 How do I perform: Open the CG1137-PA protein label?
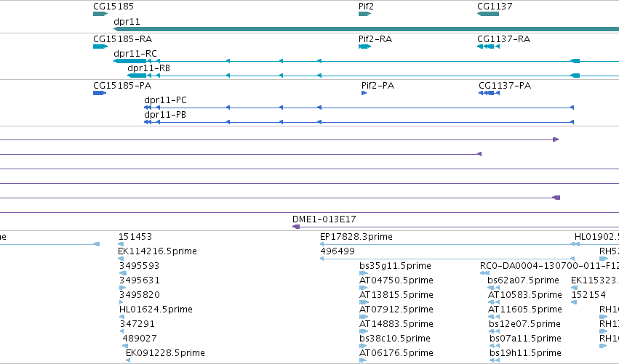[x=505, y=86]
